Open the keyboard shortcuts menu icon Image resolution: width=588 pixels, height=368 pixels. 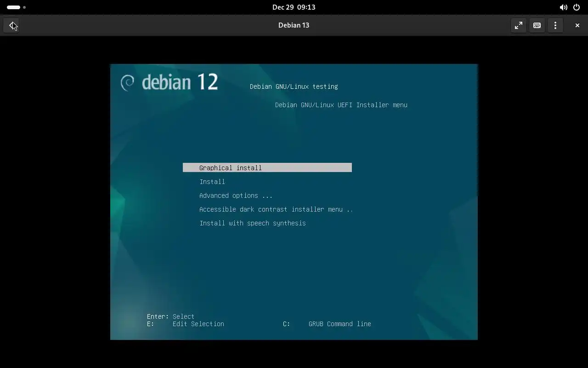(537, 25)
